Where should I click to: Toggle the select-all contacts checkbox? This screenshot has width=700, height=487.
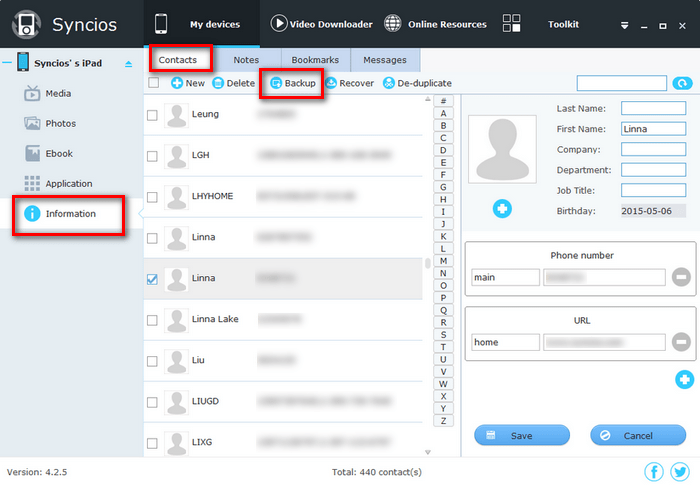153,83
